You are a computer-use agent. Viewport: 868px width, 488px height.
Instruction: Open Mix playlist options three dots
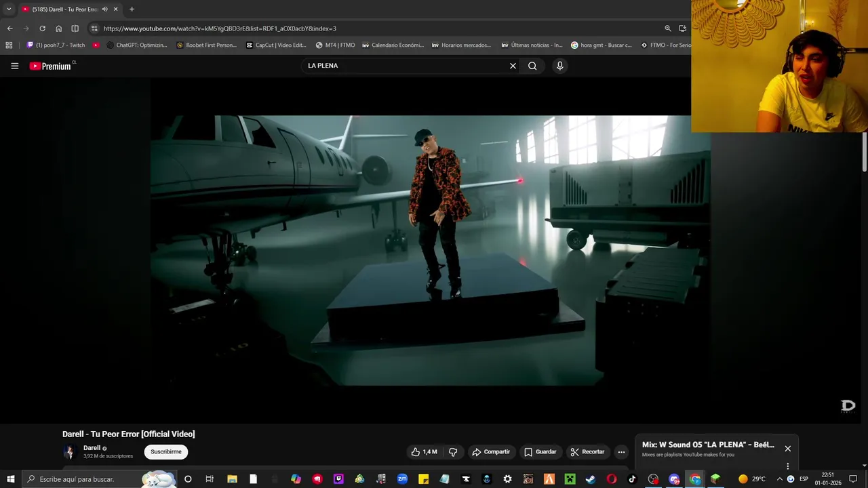click(x=787, y=466)
